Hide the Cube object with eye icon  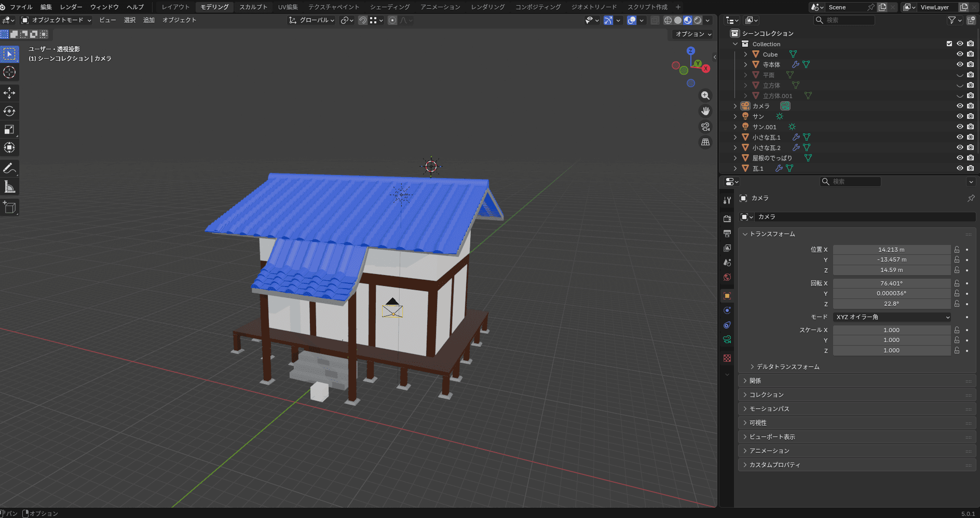pyautogui.click(x=960, y=54)
